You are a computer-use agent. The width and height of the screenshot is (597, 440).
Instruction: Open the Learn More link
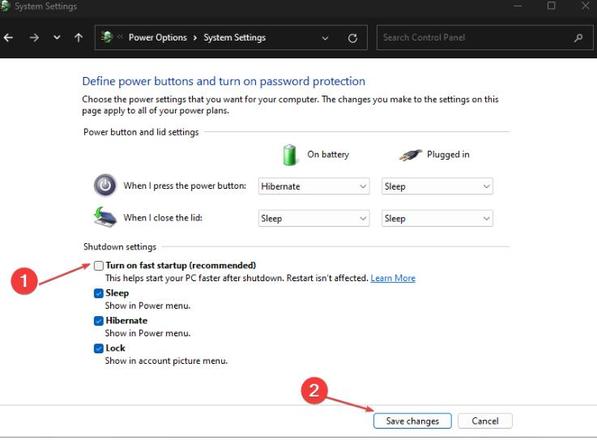click(393, 278)
